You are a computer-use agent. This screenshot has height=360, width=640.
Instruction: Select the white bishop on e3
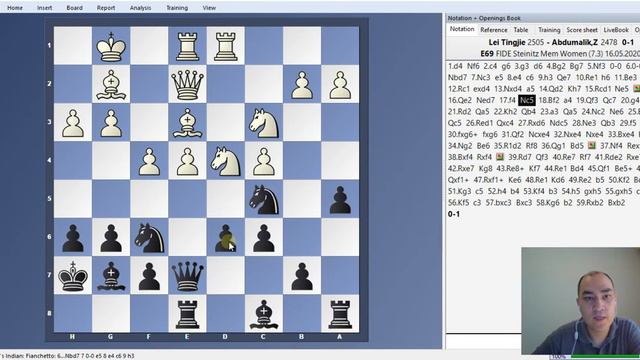click(x=187, y=123)
